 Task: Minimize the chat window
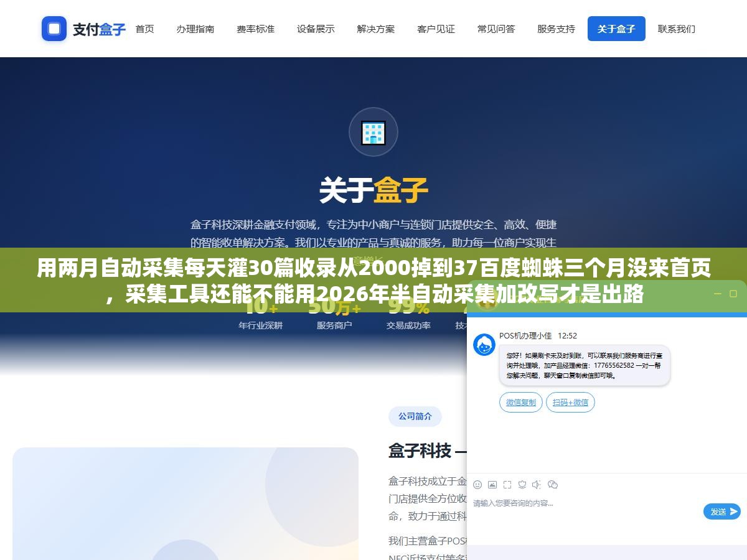pos(716,294)
